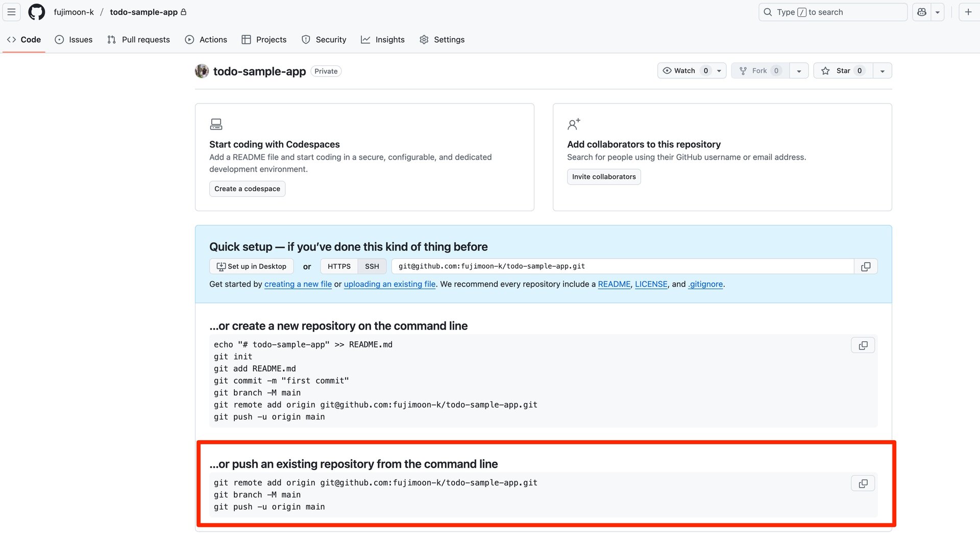The height and width of the screenshot is (533, 980).
Task: Go to the Pull requests tab
Action: click(138, 39)
